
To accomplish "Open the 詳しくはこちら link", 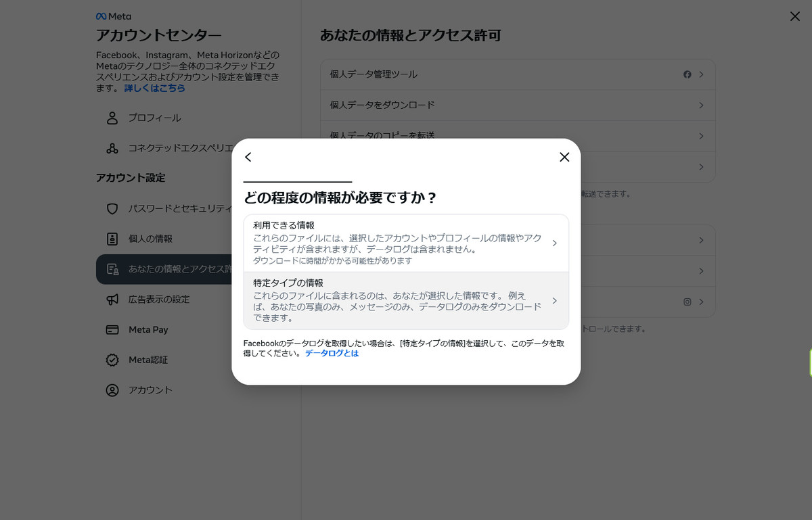I will point(154,88).
